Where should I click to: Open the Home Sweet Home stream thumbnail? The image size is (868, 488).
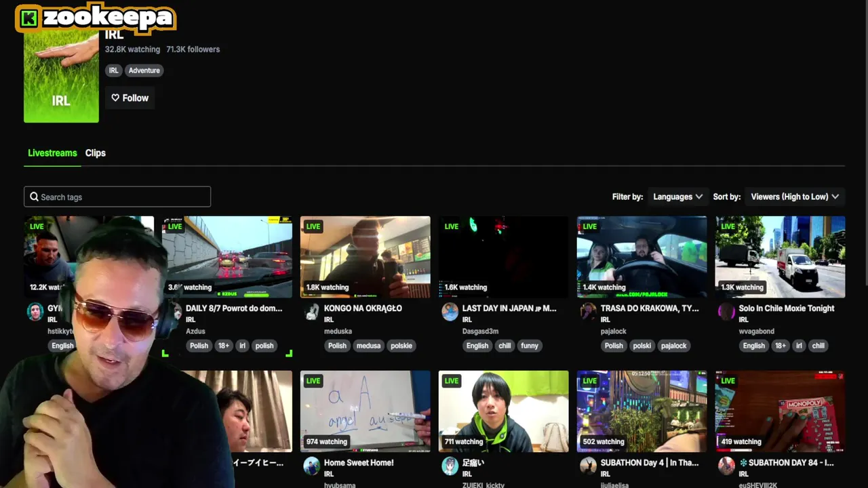[366, 411]
